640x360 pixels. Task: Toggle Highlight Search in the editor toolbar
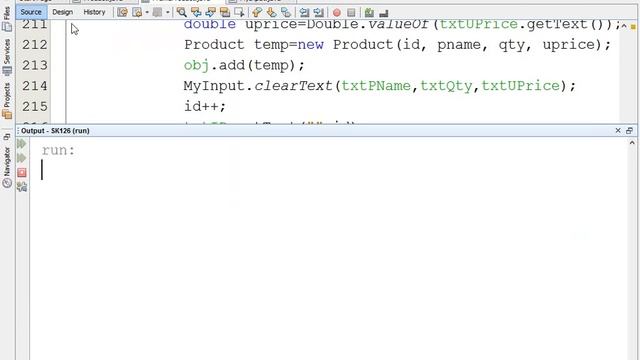click(224, 12)
